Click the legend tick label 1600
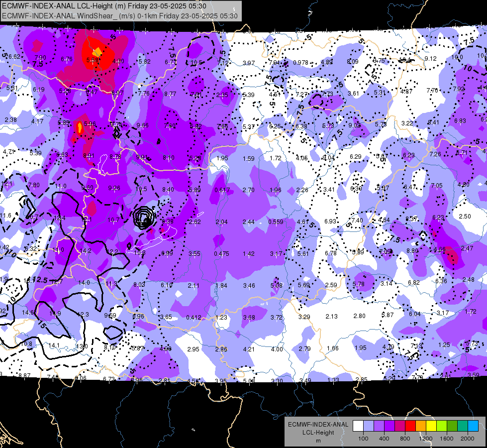This screenshot has width=487, height=448. pos(447,439)
